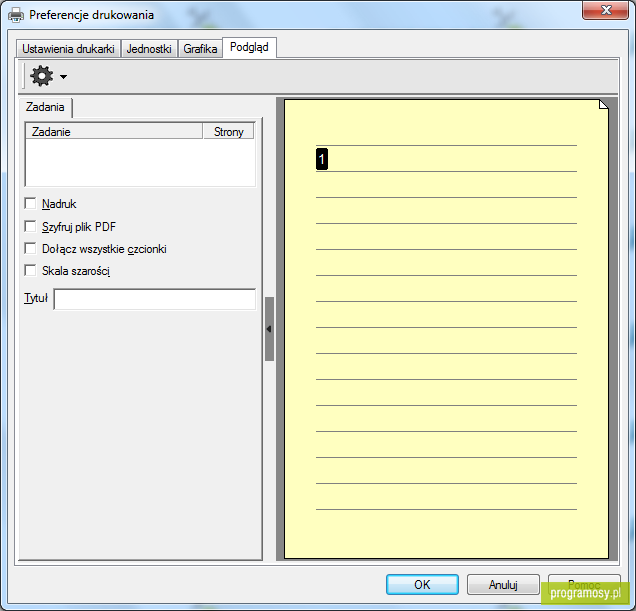Click the yellow page preview thumbnail
Screen dimensions: 636x611
coord(446,329)
